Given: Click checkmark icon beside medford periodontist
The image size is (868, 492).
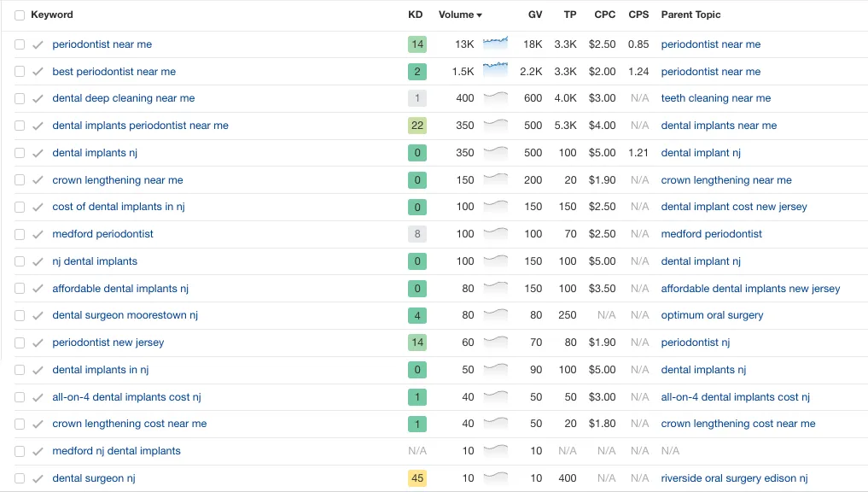Looking at the screenshot, I should (38, 235).
